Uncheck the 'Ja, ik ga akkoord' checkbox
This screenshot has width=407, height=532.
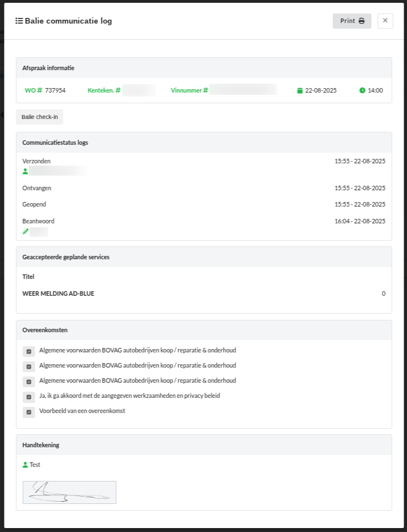click(x=29, y=397)
